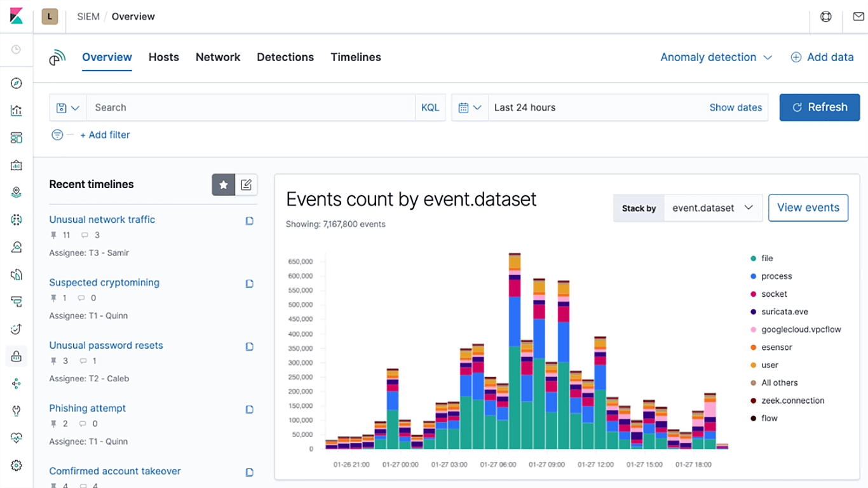Image resolution: width=868 pixels, height=488 pixels.
Task: Open the Maps pin icon in sidebar
Action: 17,193
